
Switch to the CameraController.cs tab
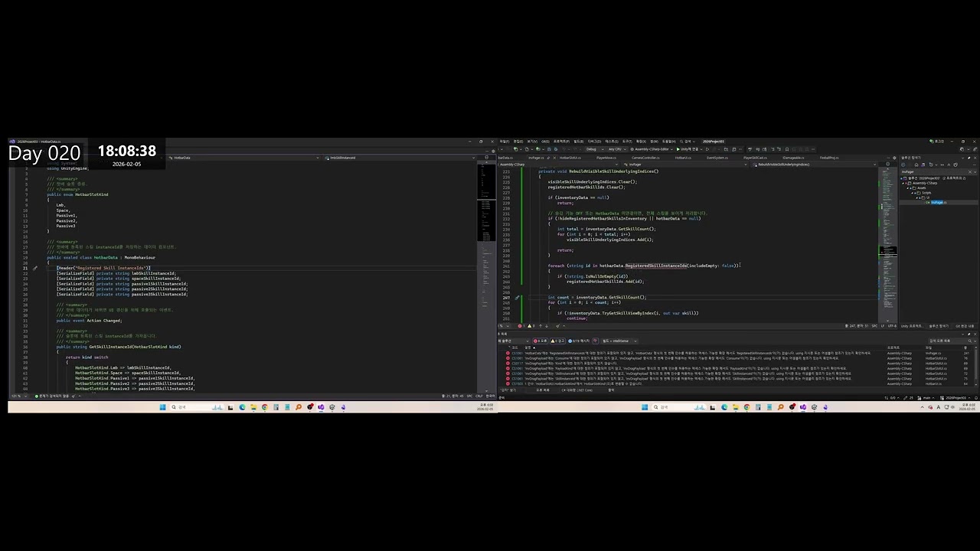[x=645, y=158]
